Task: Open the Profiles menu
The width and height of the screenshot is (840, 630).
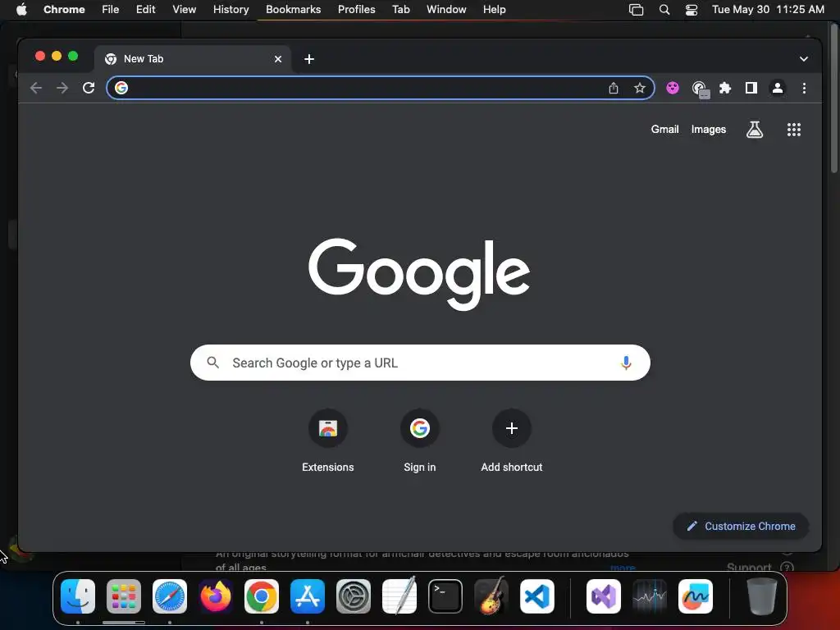Action: click(x=356, y=10)
